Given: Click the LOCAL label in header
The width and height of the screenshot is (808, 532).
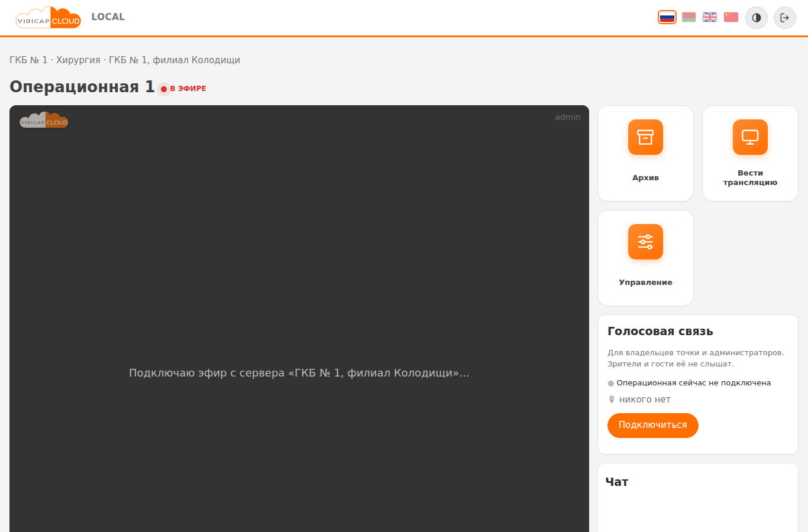Looking at the screenshot, I should tap(108, 17).
